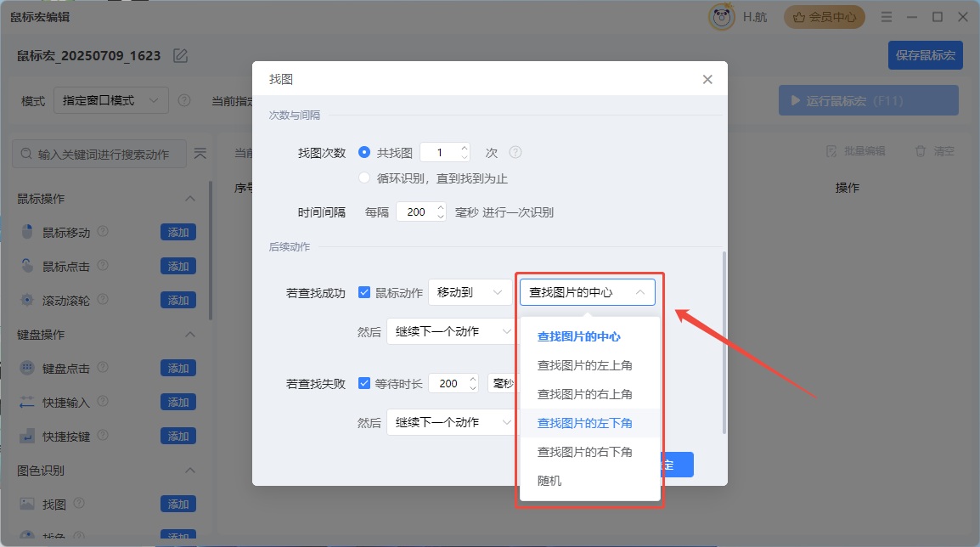980x547 pixels.
Task: Choose 查找图片的左上角 option
Action: coord(590,365)
